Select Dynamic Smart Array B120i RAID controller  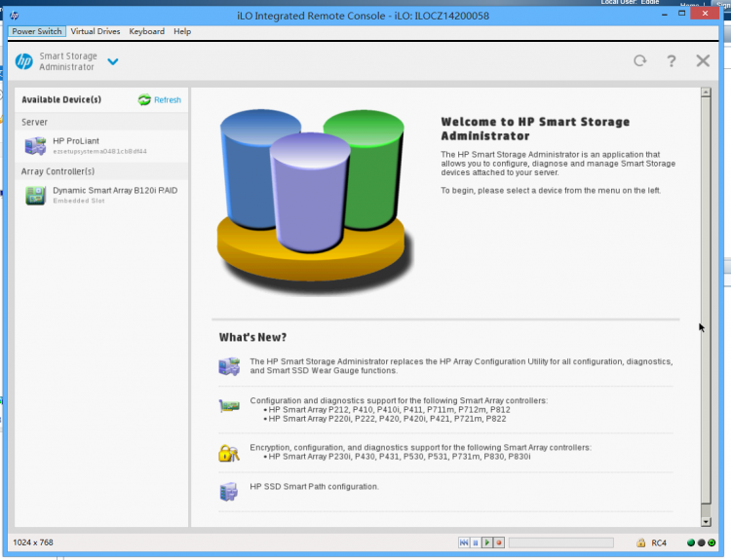(101, 195)
